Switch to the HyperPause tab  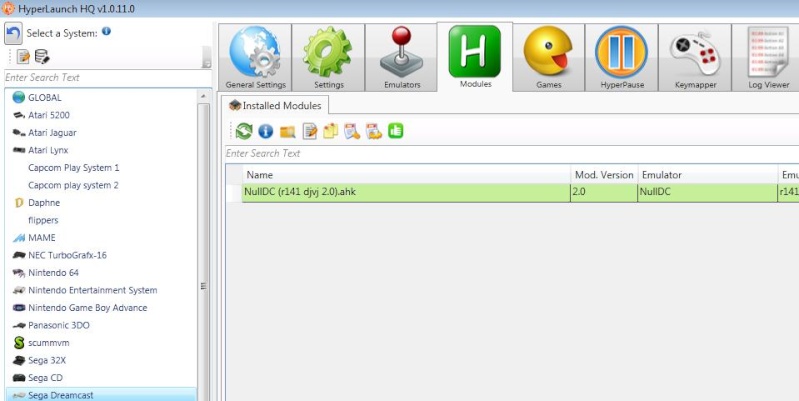(x=622, y=58)
